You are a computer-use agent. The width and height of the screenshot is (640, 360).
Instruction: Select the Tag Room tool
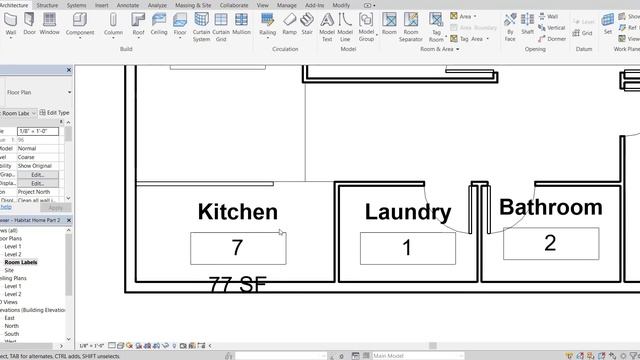click(436, 27)
